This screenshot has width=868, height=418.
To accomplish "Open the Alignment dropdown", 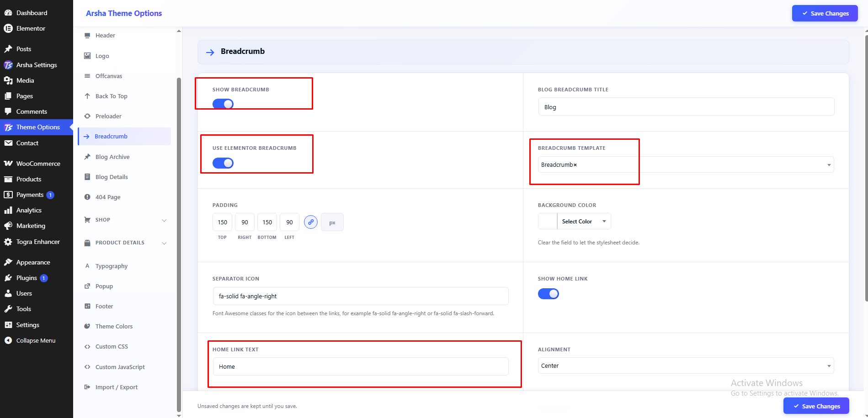I will (x=686, y=366).
